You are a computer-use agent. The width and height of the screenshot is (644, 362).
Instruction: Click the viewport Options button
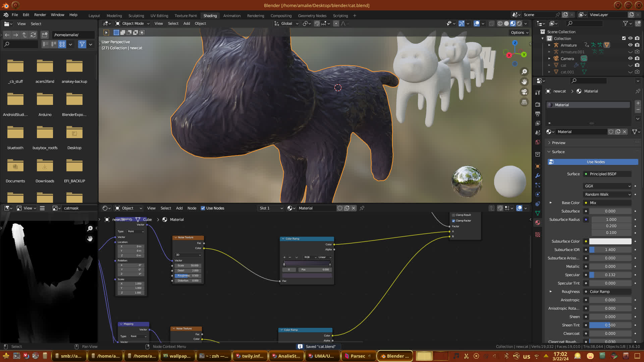point(519,33)
